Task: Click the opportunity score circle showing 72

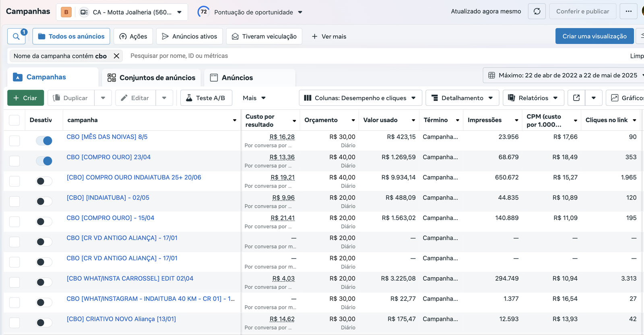Action: 204,12
